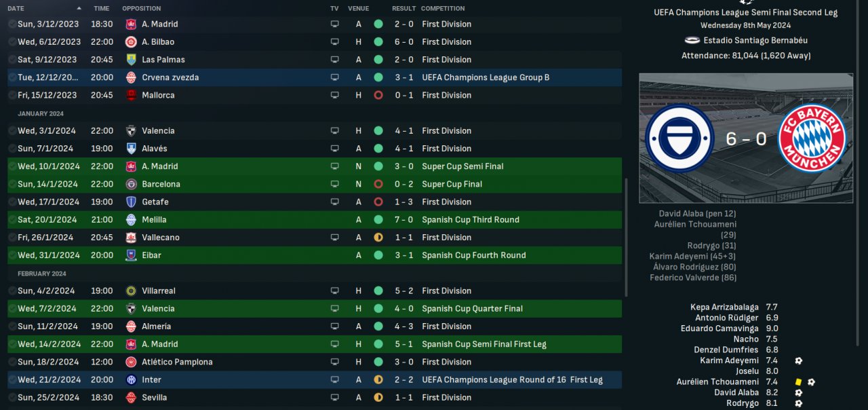Click the Inter club badge
Screen dimensions: 868x410
point(131,380)
